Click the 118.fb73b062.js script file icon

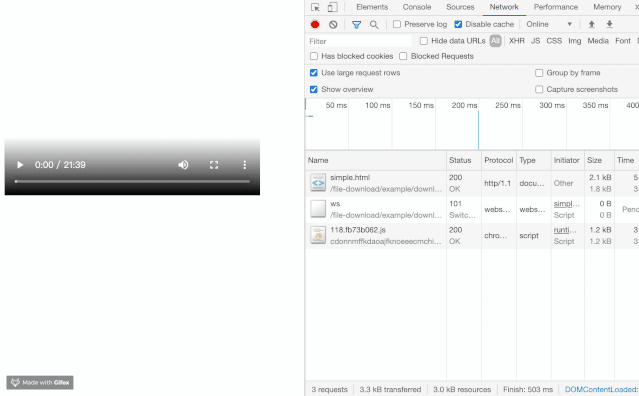[x=318, y=235]
